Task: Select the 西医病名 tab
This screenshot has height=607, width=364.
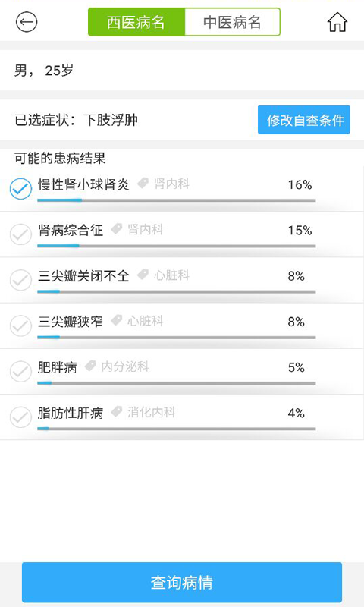Action: click(136, 22)
